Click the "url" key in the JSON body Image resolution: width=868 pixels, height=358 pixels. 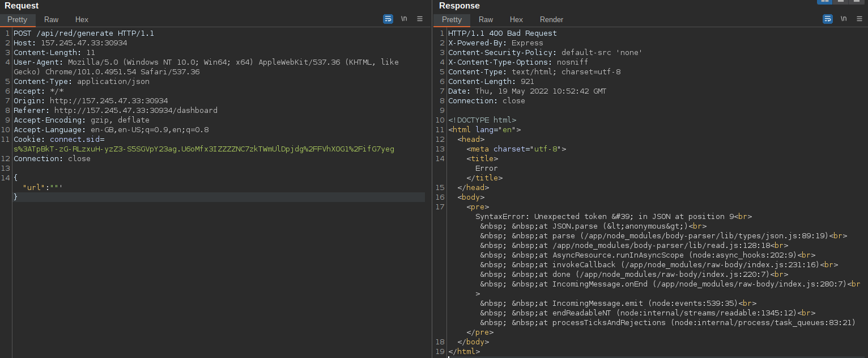(33, 187)
